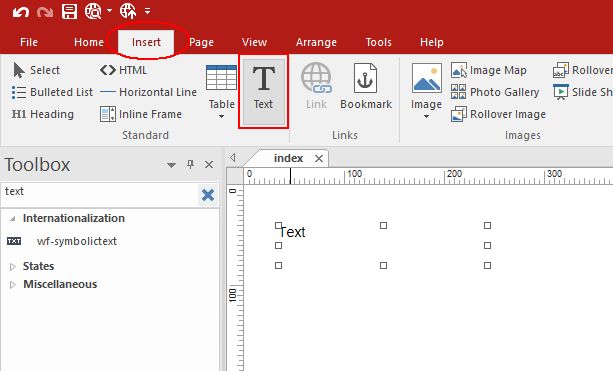This screenshot has width=613, height=371.
Task: Select the index page tab
Action: (288, 158)
